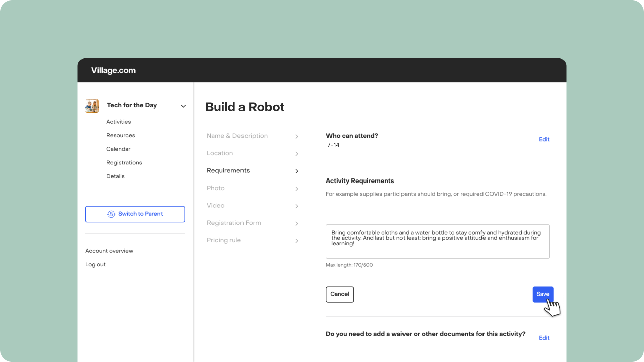The width and height of the screenshot is (644, 362).
Task: Expand the Photo chevron
Action: pos(297,189)
